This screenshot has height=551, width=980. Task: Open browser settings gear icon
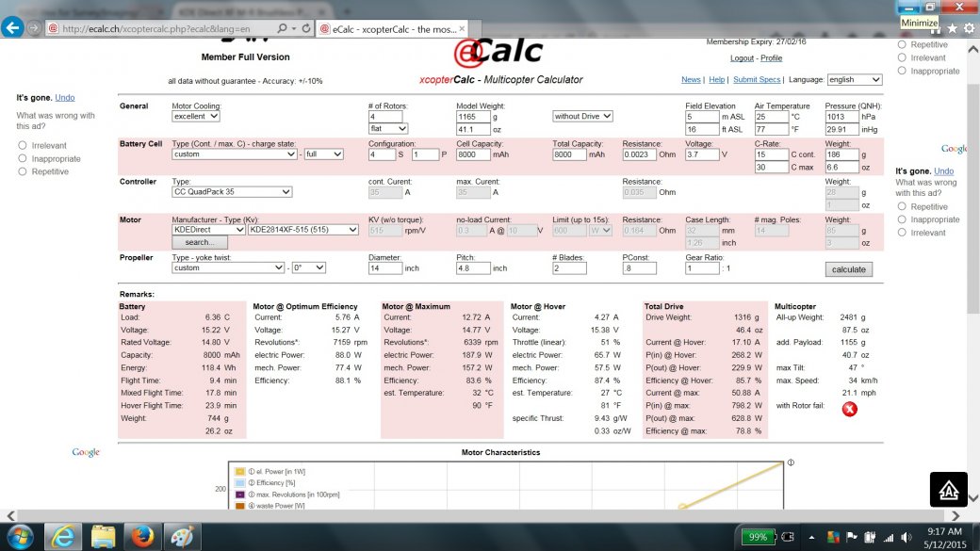point(969,28)
